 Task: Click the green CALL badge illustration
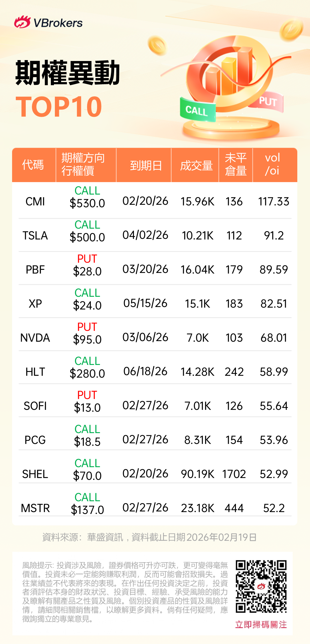tap(197, 110)
